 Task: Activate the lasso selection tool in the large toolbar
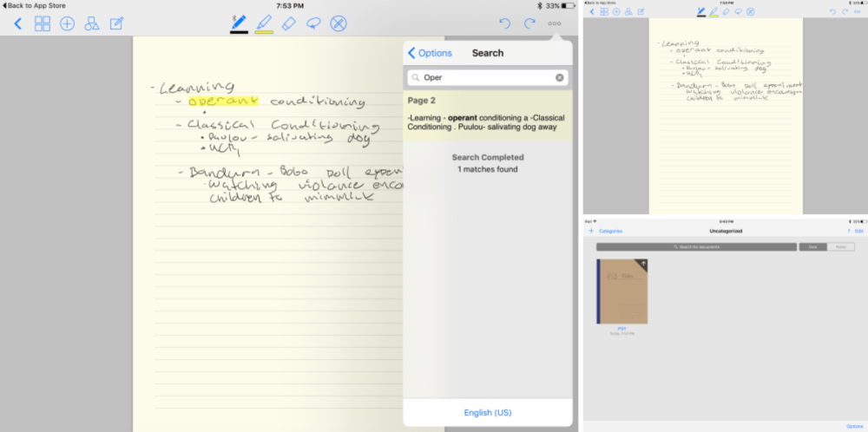click(x=313, y=23)
